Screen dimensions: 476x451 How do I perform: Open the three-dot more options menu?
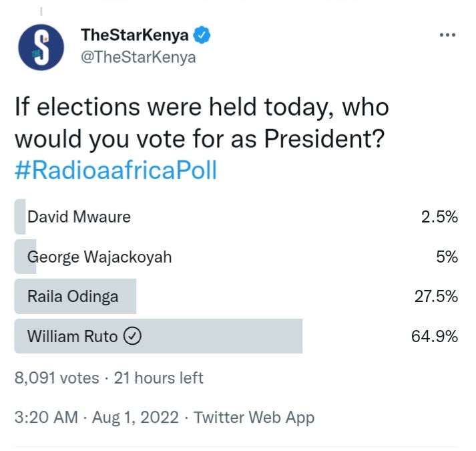[x=447, y=35]
